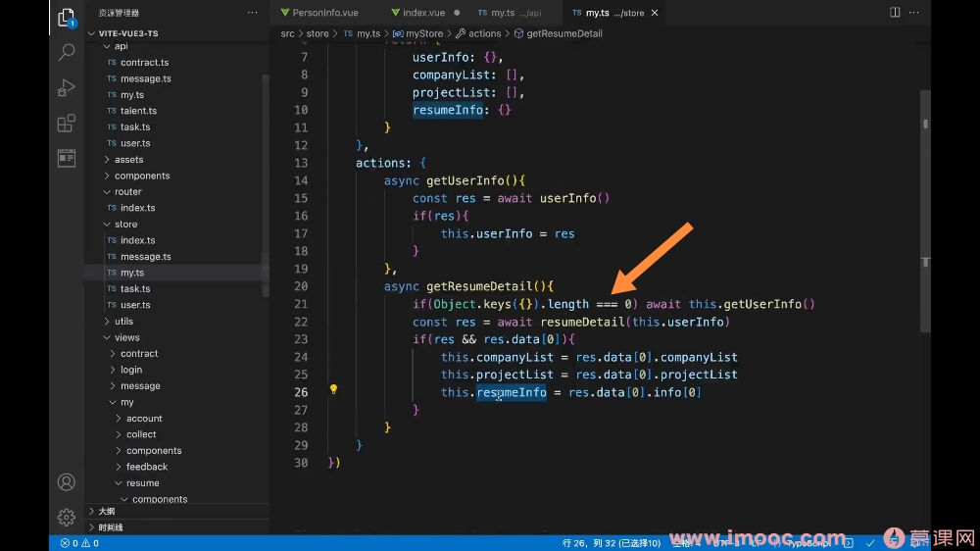Click resumeDetail call on line 22
980x551 pixels.
point(582,323)
